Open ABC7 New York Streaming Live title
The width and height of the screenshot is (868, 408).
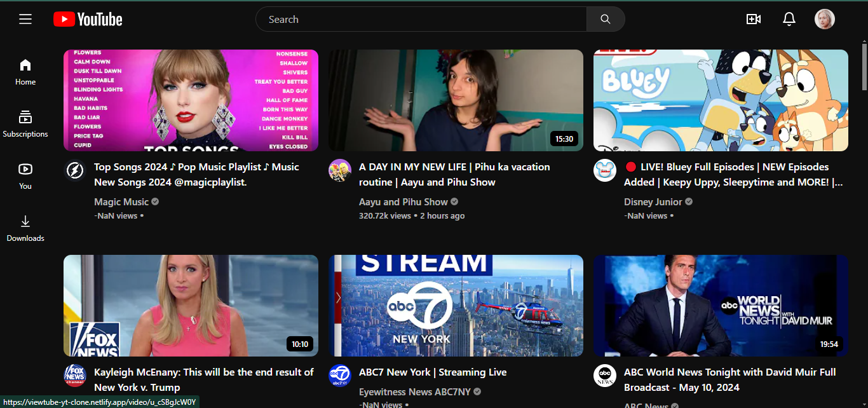(433, 372)
